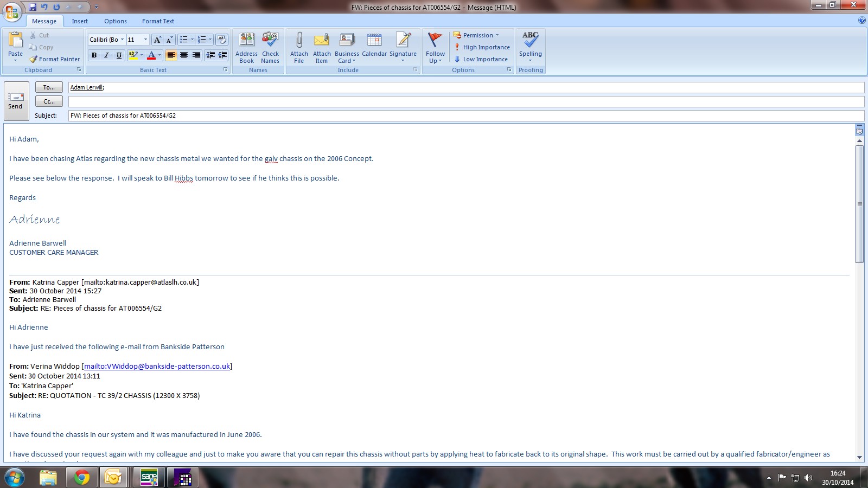Screen dimensions: 868x488
Task: Open the Format Text tab
Action: pos(158,21)
